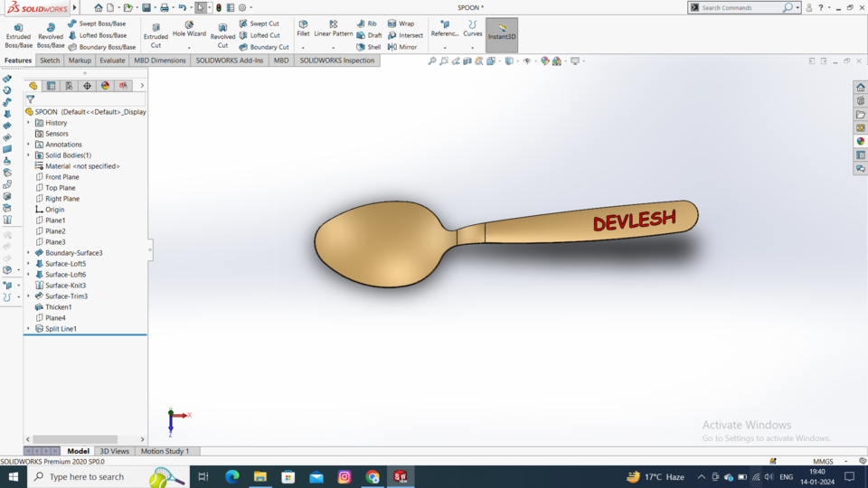Select the Revolved Boss/Base tool
The image size is (868, 488).
(x=51, y=36)
